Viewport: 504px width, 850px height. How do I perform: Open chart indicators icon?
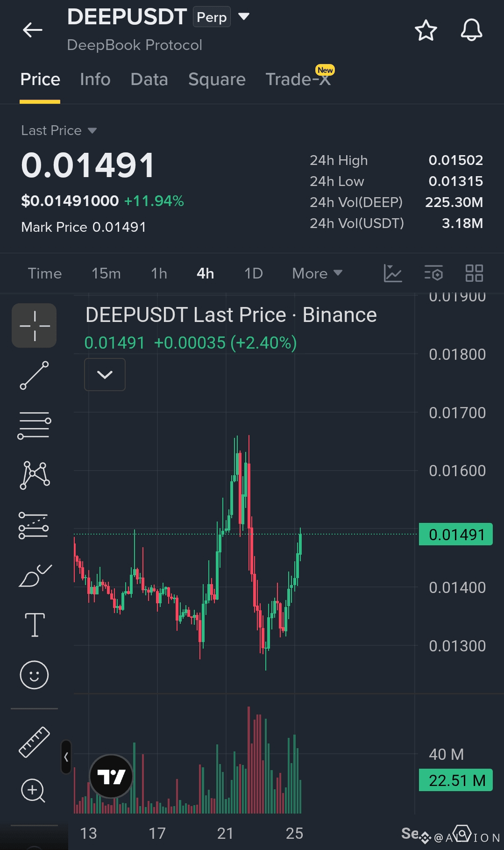coord(393,273)
